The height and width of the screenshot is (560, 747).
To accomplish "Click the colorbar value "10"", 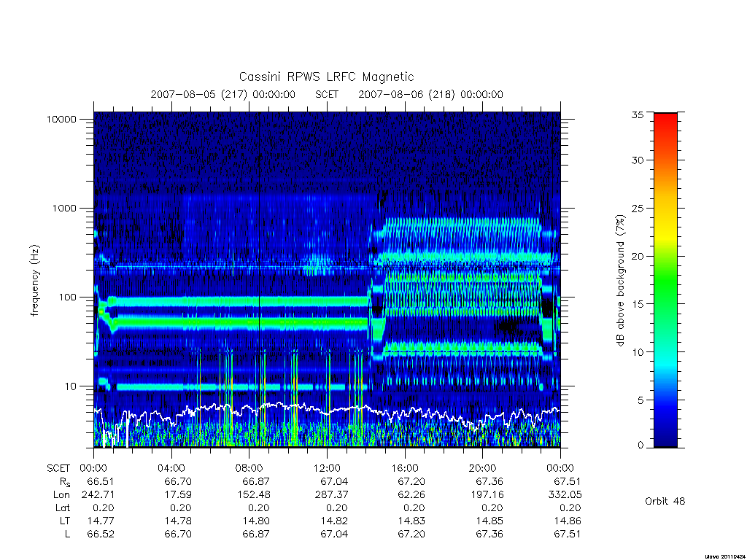I will (637, 352).
